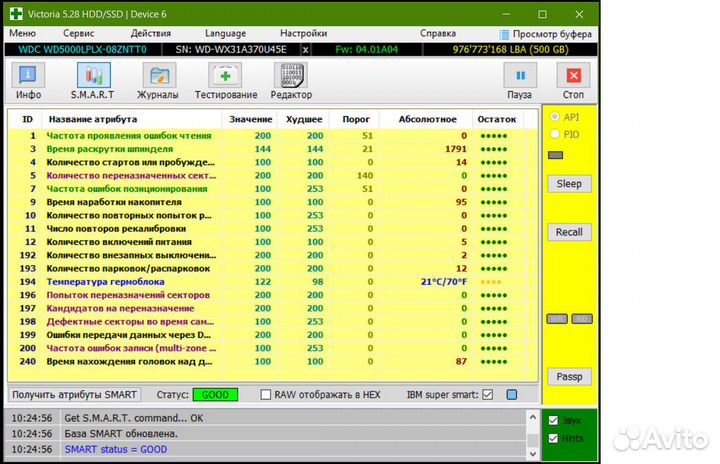Viewport: 720px width, 464px height.
Task: Click log line SMART status = GOOD
Action: click(x=116, y=449)
